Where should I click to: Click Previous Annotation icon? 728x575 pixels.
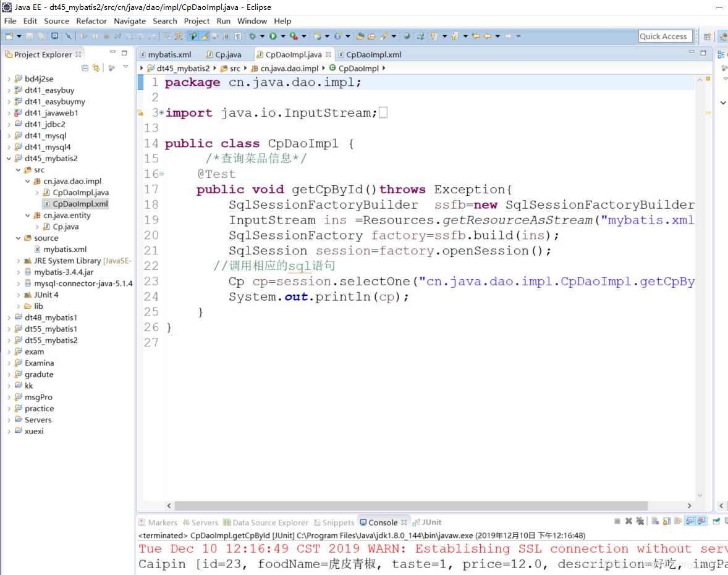pos(454,36)
